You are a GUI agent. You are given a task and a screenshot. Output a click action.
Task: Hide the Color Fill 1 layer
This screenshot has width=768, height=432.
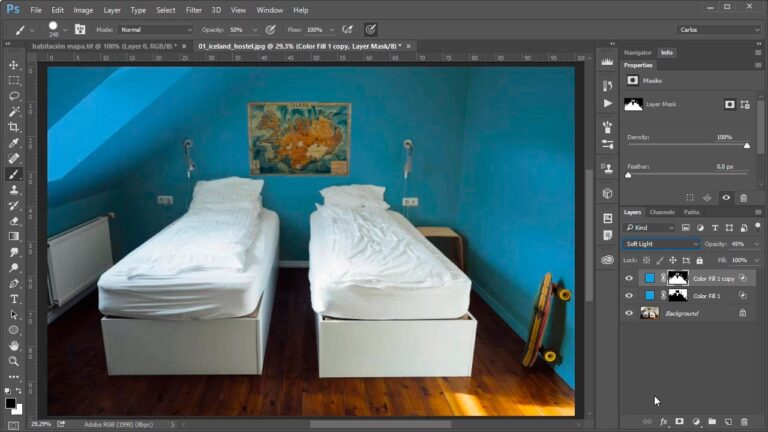pyautogui.click(x=629, y=295)
